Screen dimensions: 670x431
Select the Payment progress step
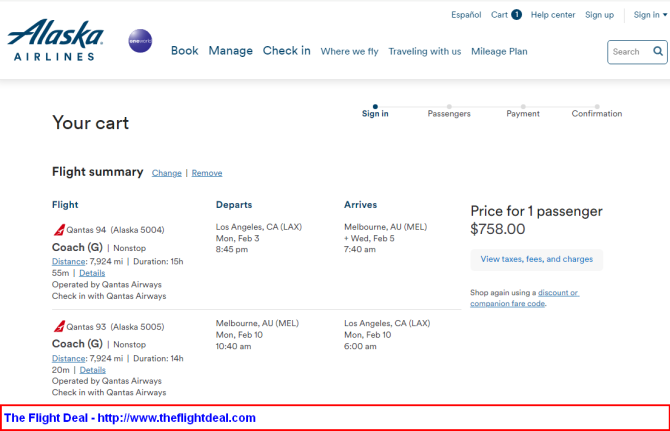tap(523, 111)
